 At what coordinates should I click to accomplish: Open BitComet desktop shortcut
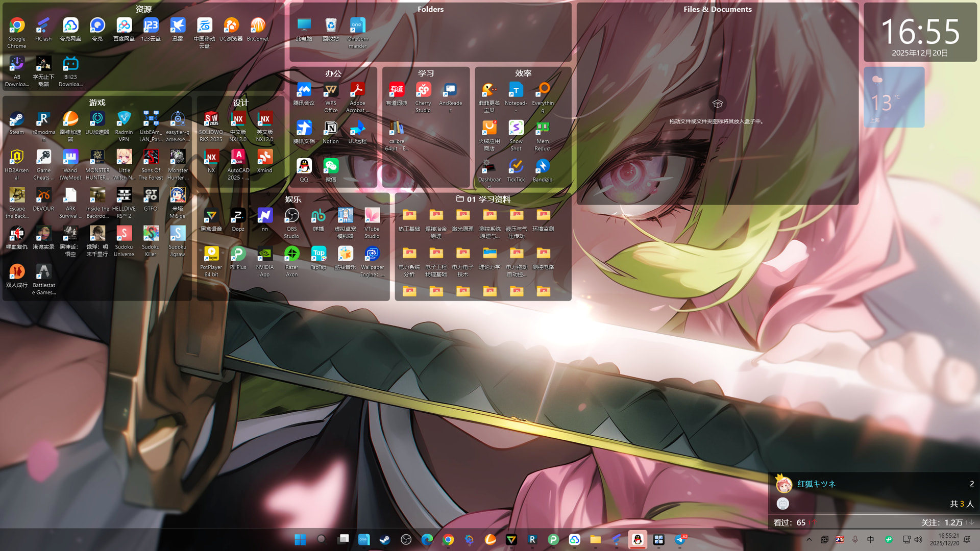tap(257, 26)
